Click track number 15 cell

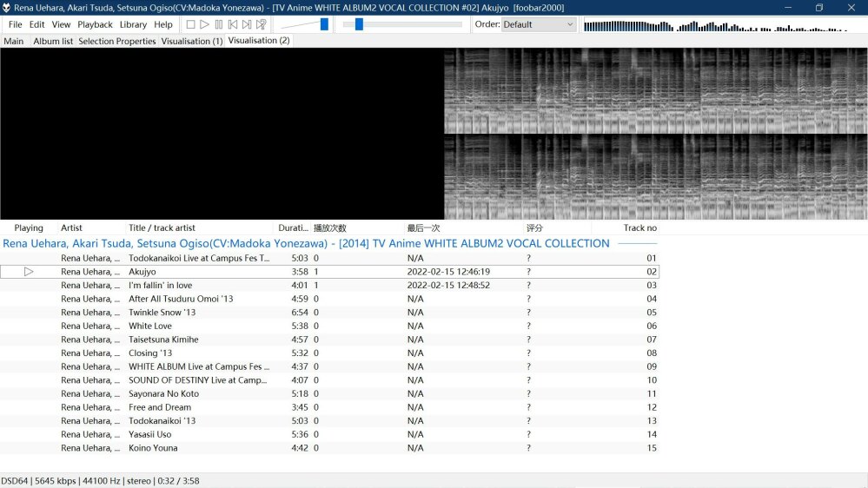652,448
